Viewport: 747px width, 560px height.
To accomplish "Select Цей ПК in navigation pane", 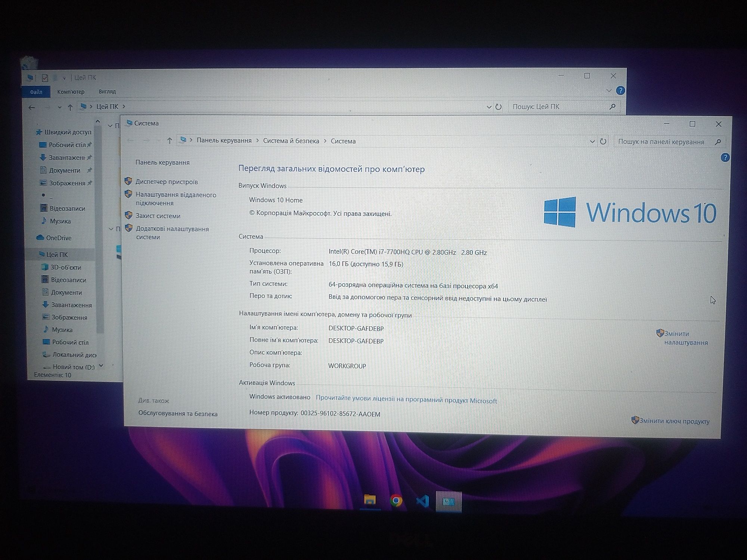I will pyautogui.click(x=54, y=255).
